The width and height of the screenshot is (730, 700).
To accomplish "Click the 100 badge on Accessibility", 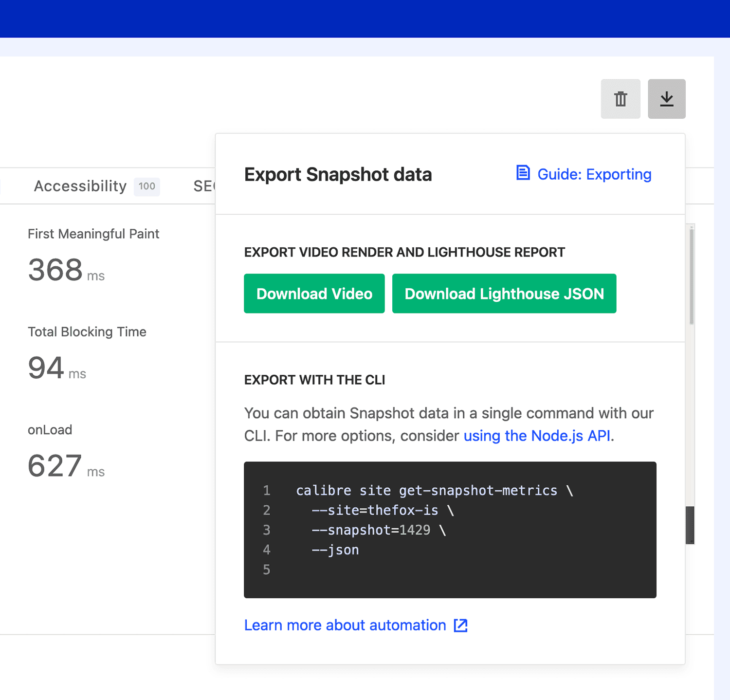I will 146,186.
